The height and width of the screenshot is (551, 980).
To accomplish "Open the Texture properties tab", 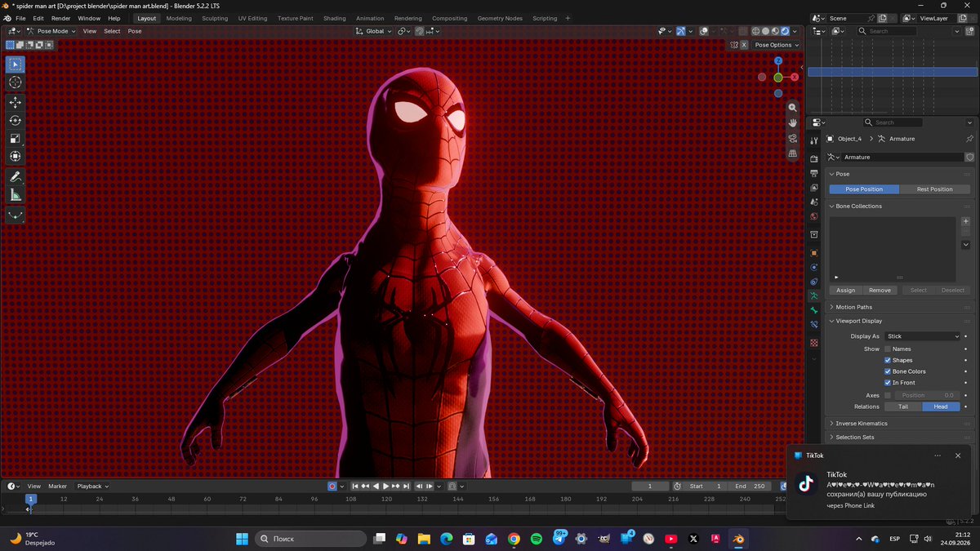I will coord(813,343).
